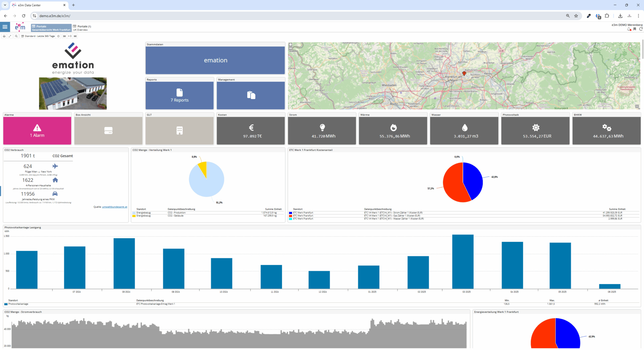Viewport: 644px width, 350px height.
Task: Switch to the Portale (1) UK Overview tab
Action: pos(82,28)
